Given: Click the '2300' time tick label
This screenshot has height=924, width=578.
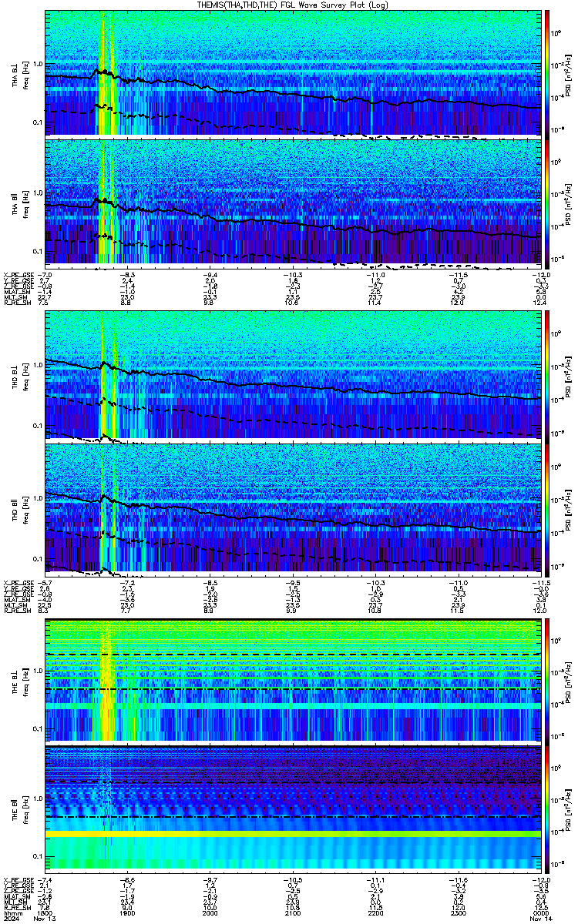Looking at the screenshot, I should pyautogui.click(x=458, y=913).
